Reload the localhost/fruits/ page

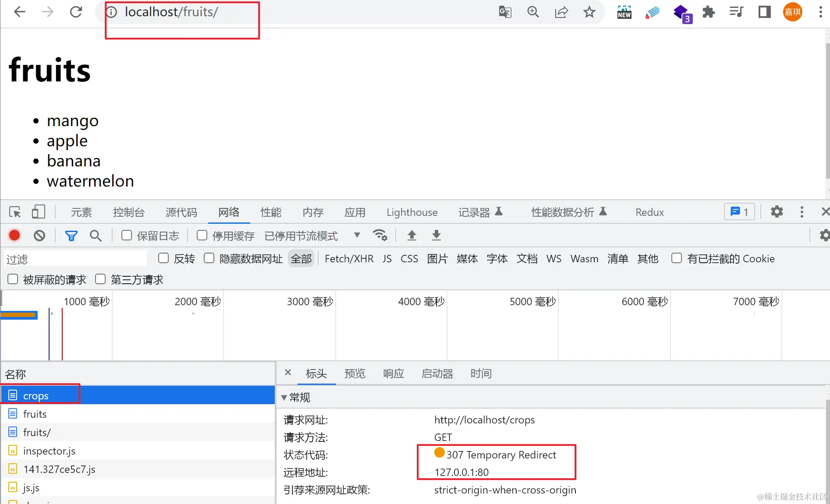tap(76, 12)
